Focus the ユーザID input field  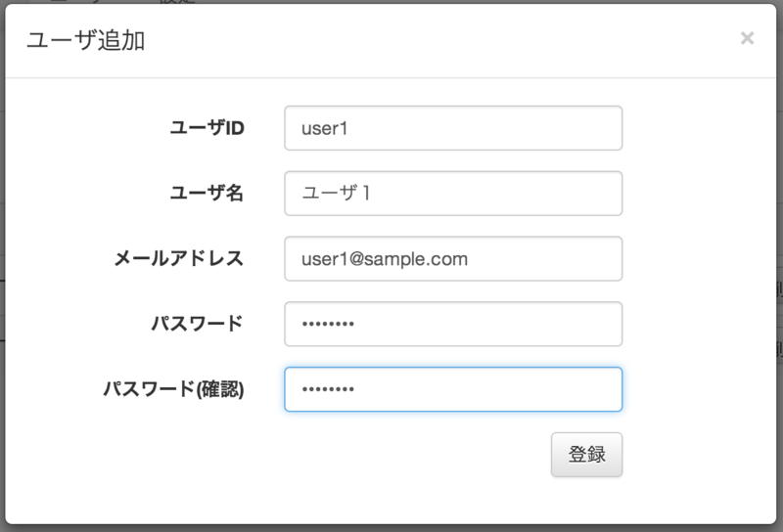pyautogui.click(x=453, y=128)
